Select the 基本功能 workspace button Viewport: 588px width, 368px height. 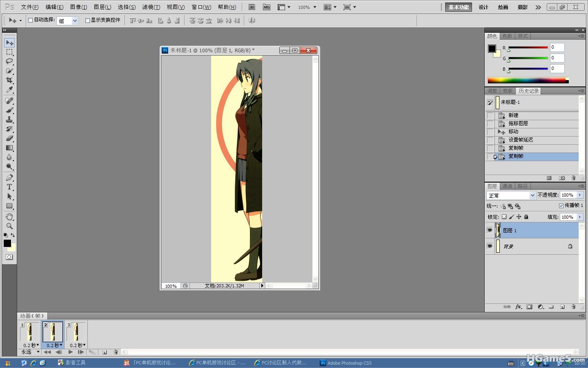(459, 7)
